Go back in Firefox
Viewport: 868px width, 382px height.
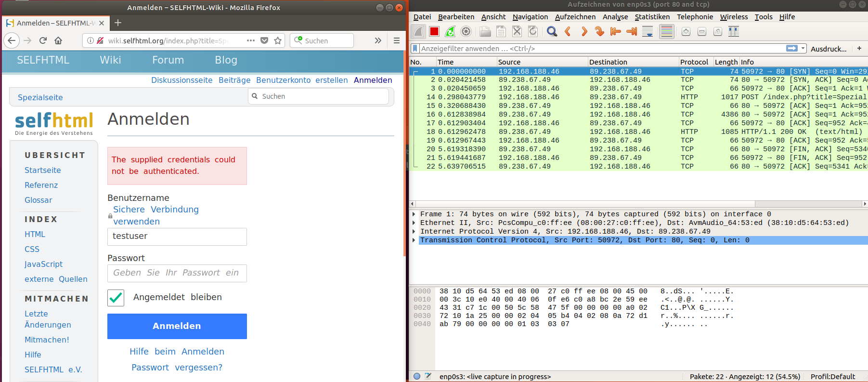tap(12, 40)
